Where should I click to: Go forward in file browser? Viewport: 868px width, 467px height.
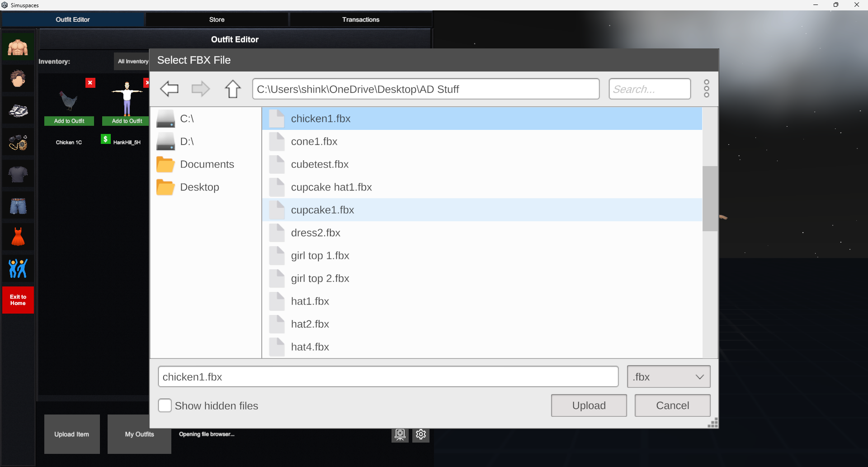[x=201, y=89]
